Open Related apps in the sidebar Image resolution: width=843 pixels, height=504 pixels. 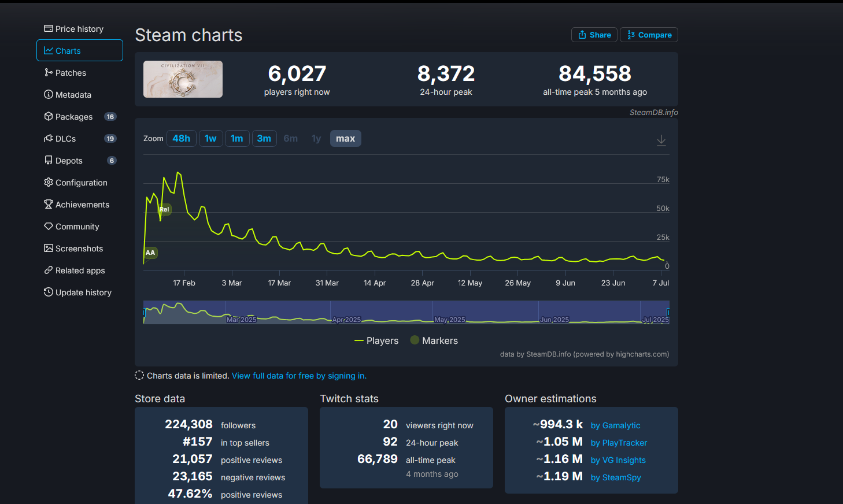click(80, 270)
